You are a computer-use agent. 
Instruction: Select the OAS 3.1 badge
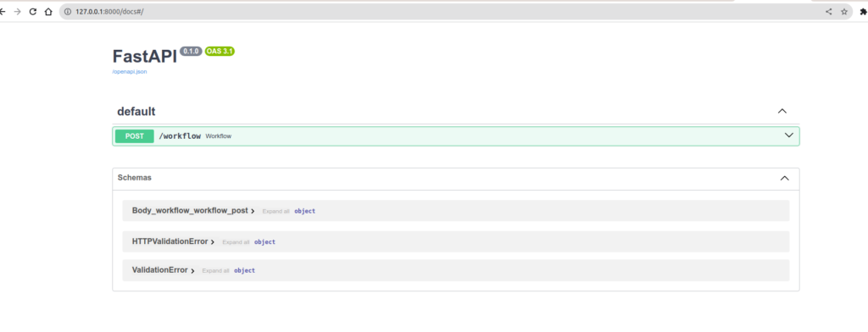coord(220,51)
